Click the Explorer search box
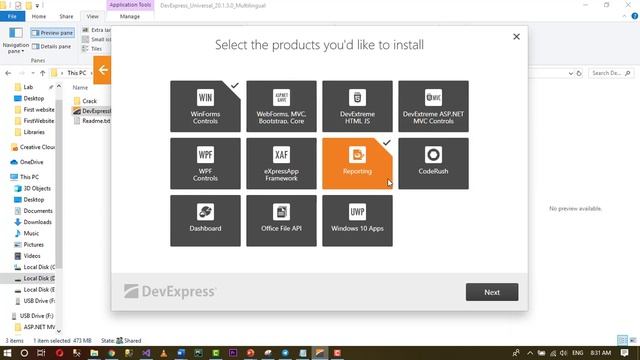This screenshot has width=640, height=360. (x=611, y=73)
